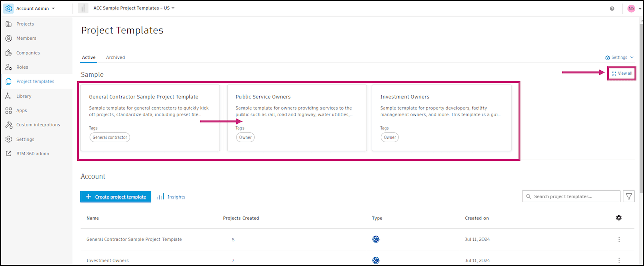Image resolution: width=644 pixels, height=266 pixels.
Task: Click the globe type icon in General Contractor row
Action: coord(376,239)
